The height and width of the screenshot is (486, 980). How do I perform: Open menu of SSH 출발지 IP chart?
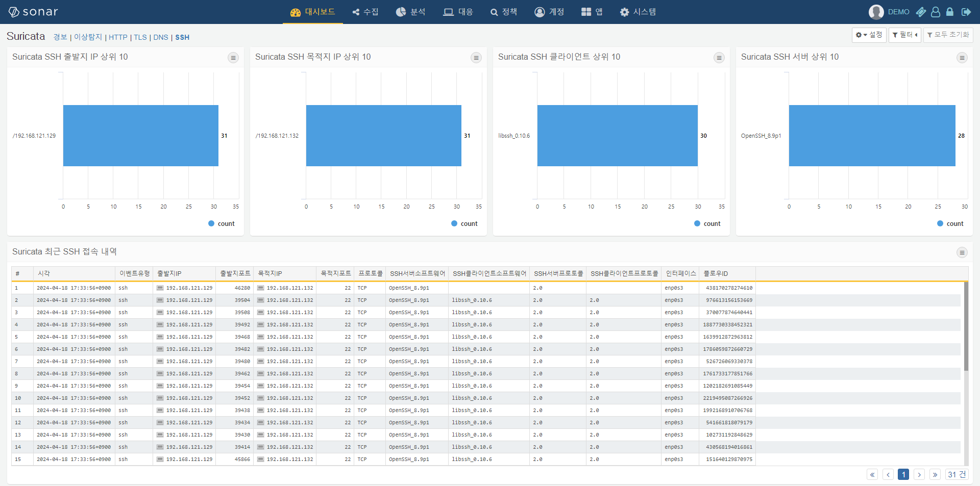(233, 58)
